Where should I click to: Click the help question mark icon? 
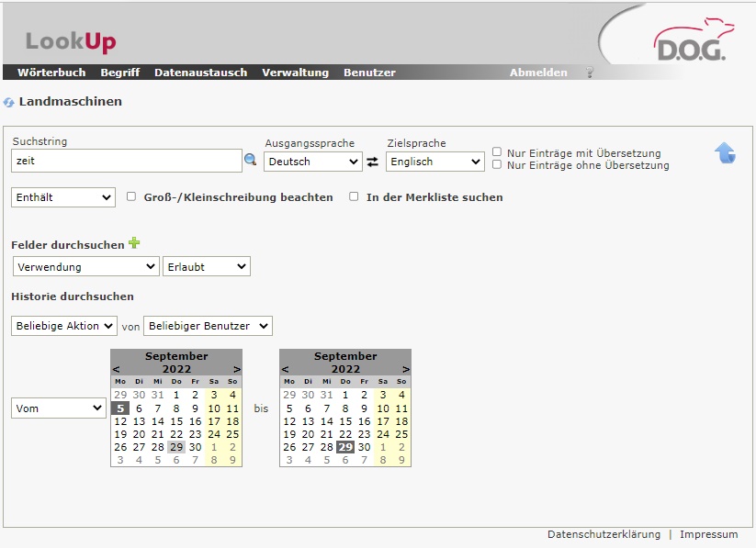pos(590,73)
